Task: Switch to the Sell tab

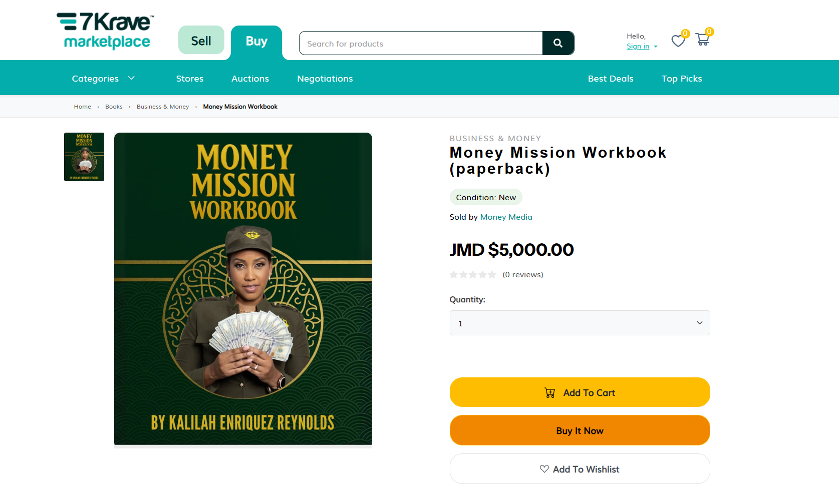Action: [x=201, y=40]
